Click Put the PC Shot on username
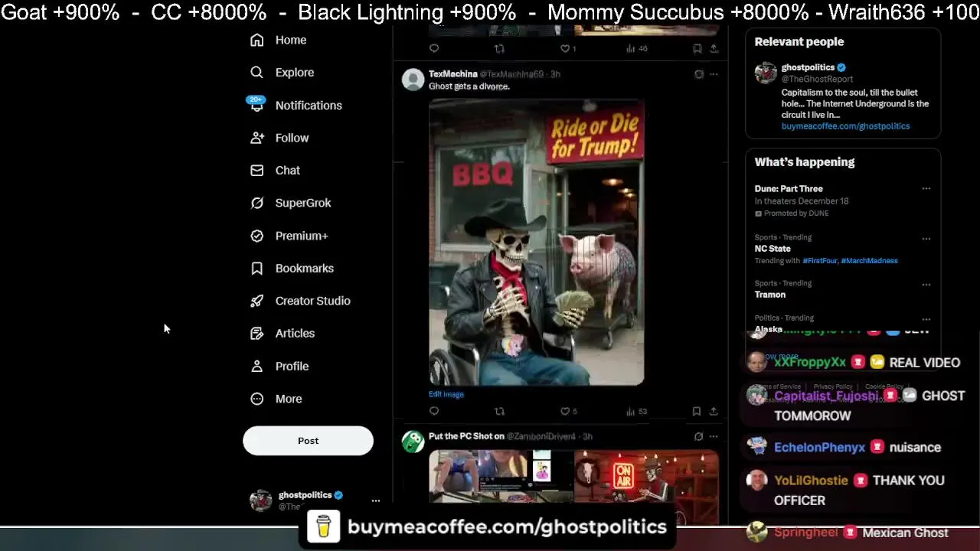 click(466, 436)
